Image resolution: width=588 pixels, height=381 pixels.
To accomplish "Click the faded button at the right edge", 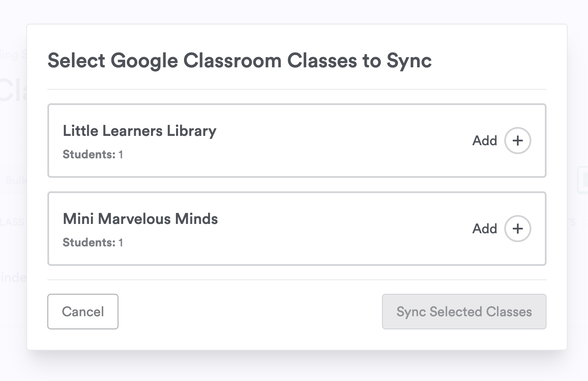I will point(582,180).
